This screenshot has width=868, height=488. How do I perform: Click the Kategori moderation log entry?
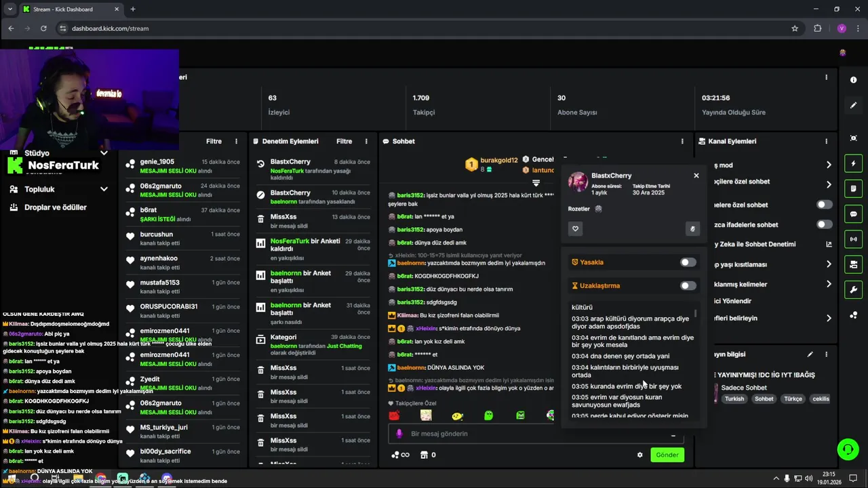312,345
